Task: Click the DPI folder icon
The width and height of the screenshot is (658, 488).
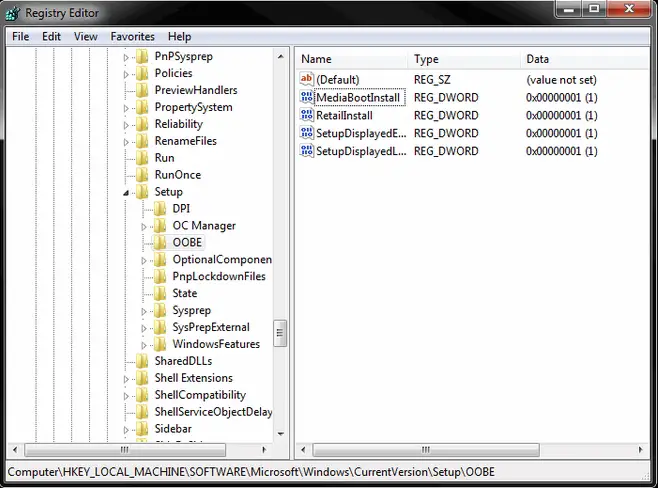Action: click(160, 209)
